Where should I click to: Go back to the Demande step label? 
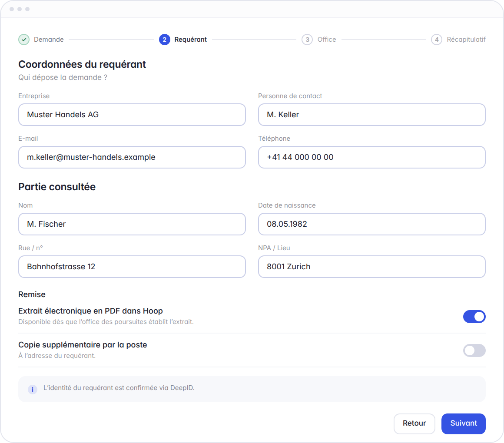click(49, 40)
